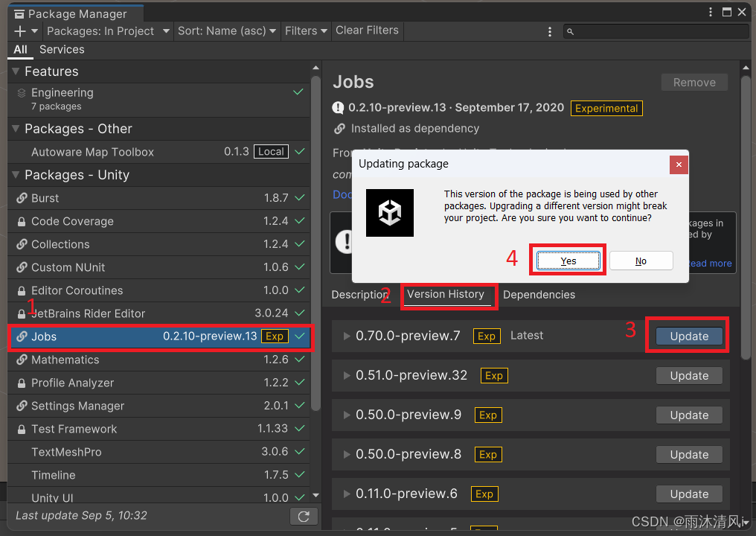Select the Settings Manager package

pyautogui.click(x=159, y=406)
